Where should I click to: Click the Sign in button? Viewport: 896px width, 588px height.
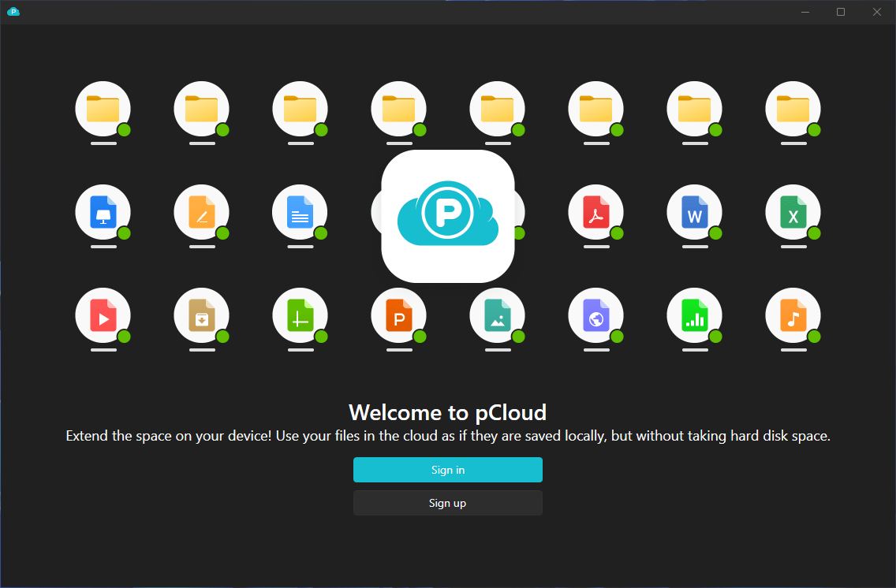click(x=447, y=470)
